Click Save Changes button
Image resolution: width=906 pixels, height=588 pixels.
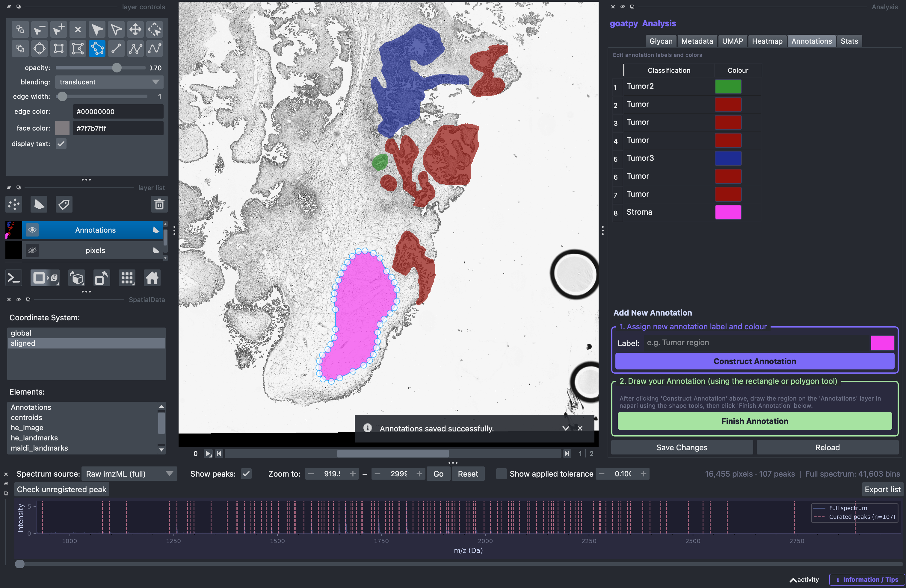[x=682, y=448]
